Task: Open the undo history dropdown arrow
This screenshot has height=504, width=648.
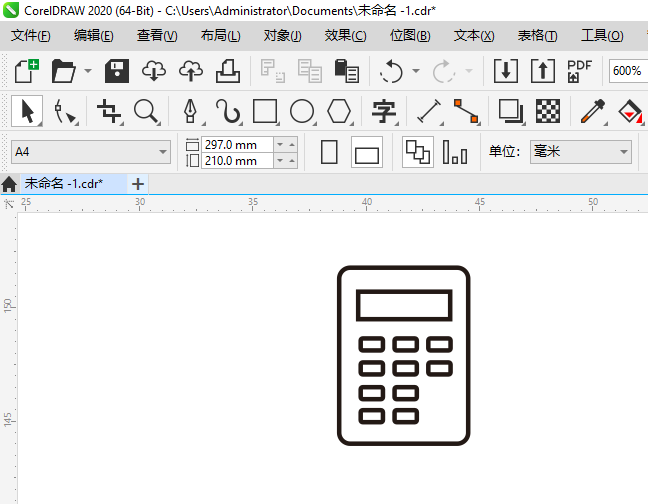Action: [x=416, y=71]
